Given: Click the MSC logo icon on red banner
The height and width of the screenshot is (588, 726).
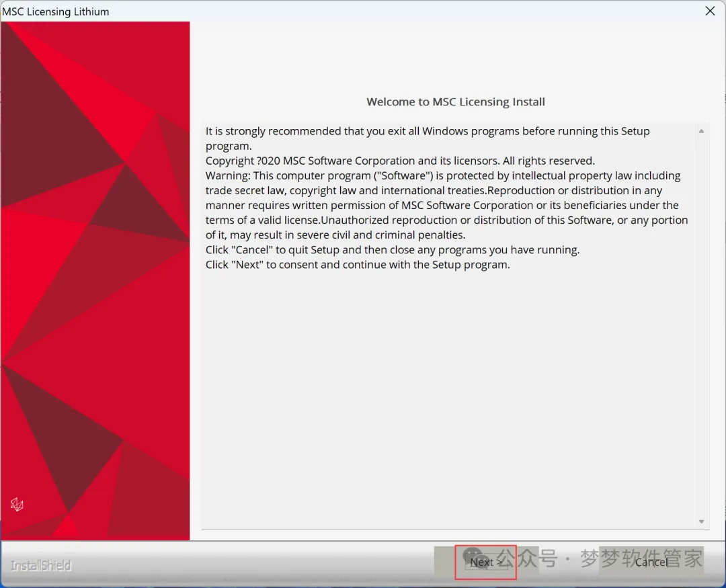Looking at the screenshot, I should [x=17, y=504].
